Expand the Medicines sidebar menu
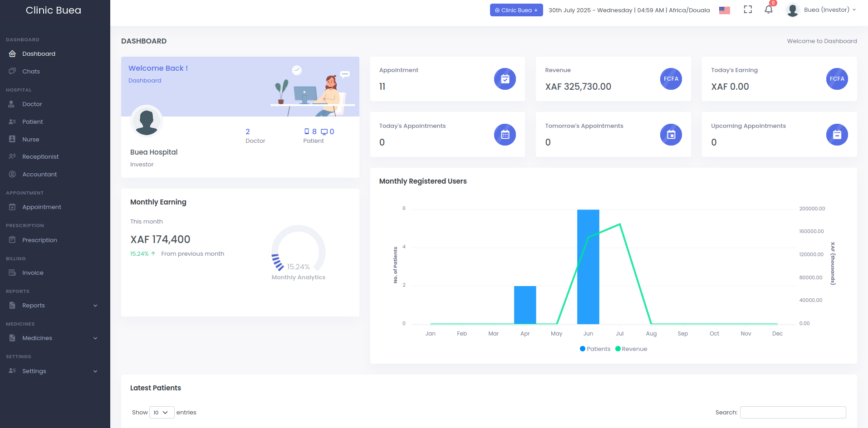This screenshot has height=428, width=868. point(37,338)
